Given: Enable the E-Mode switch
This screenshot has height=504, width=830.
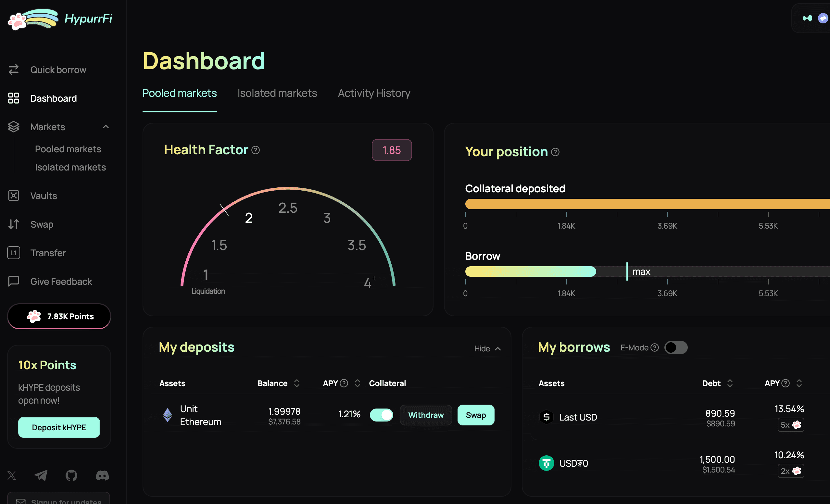Looking at the screenshot, I should point(676,348).
